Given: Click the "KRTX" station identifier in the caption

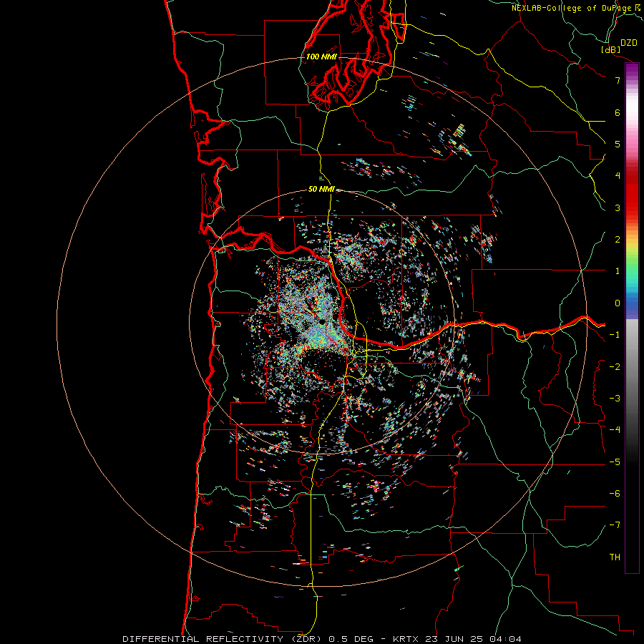Looking at the screenshot, I should [x=406, y=639].
